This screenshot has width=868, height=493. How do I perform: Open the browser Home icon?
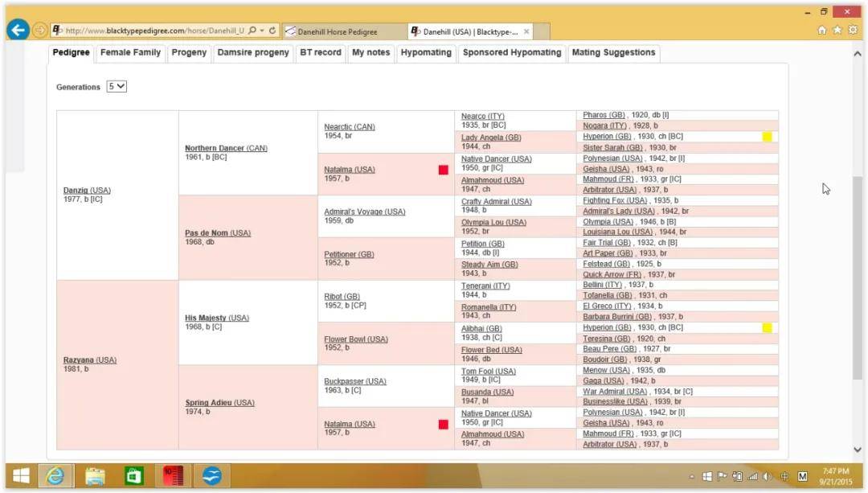pyautogui.click(x=821, y=31)
